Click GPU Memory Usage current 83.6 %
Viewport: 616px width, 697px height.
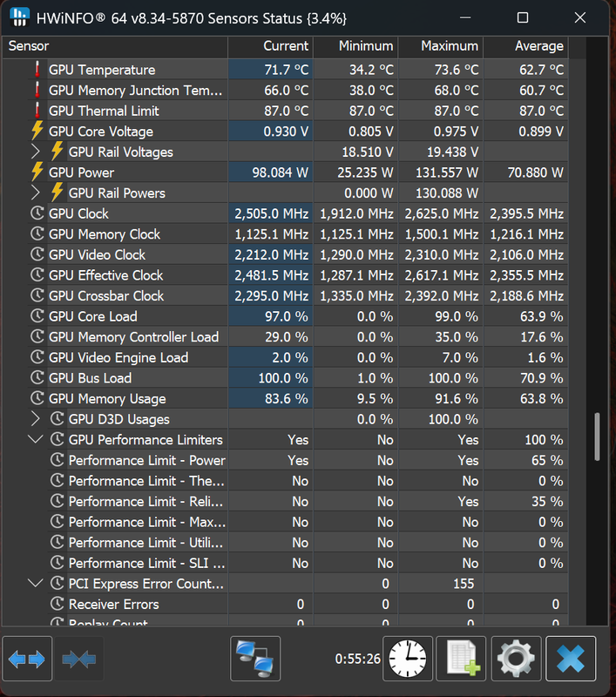point(287,399)
